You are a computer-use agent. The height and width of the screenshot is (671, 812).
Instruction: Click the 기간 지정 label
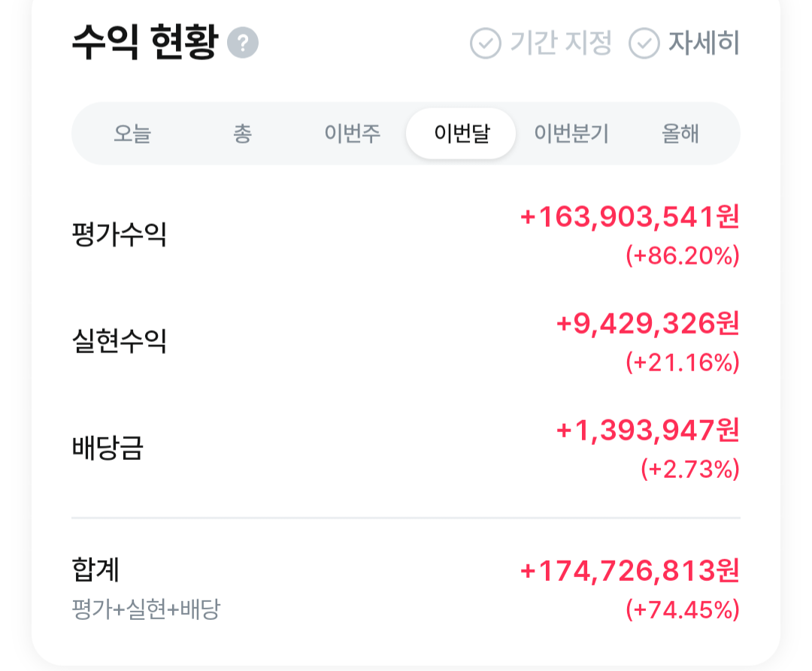[561, 42]
